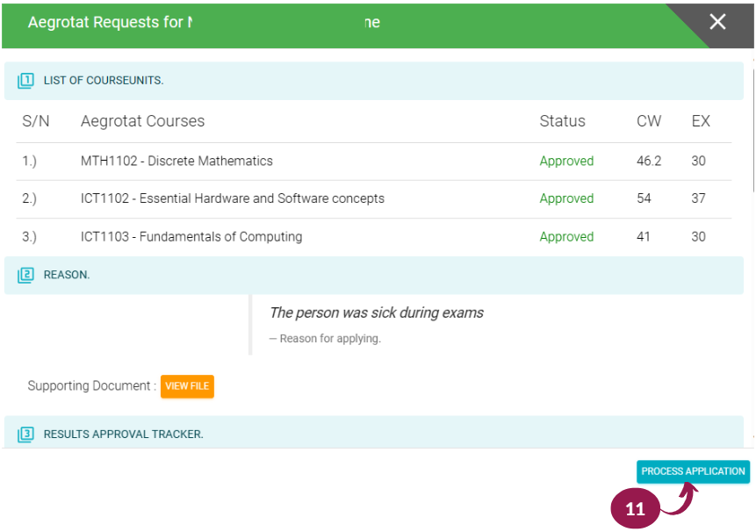
Task: Click the number 11 annotation marker
Action: tap(635, 509)
